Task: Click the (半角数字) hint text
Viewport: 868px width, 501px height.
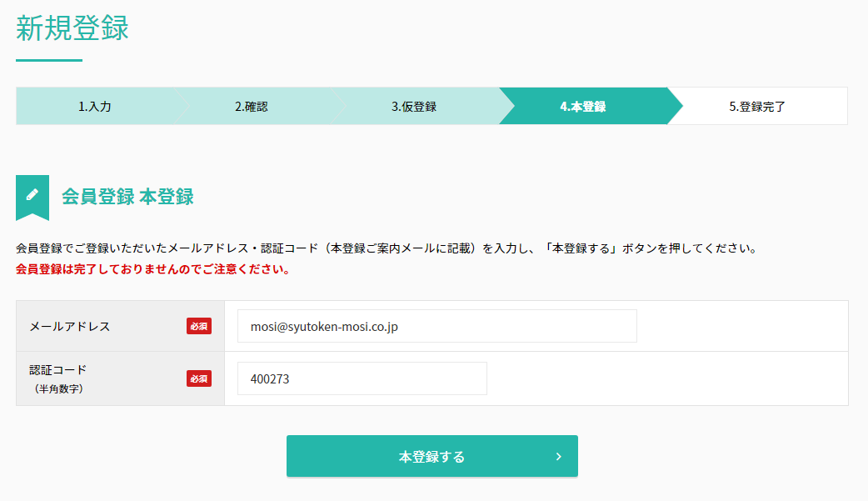Action: coord(58,388)
